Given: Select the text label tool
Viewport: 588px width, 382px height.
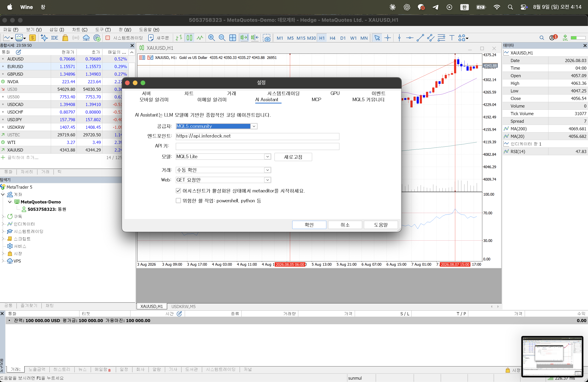Looking at the screenshot, I should click(452, 38).
